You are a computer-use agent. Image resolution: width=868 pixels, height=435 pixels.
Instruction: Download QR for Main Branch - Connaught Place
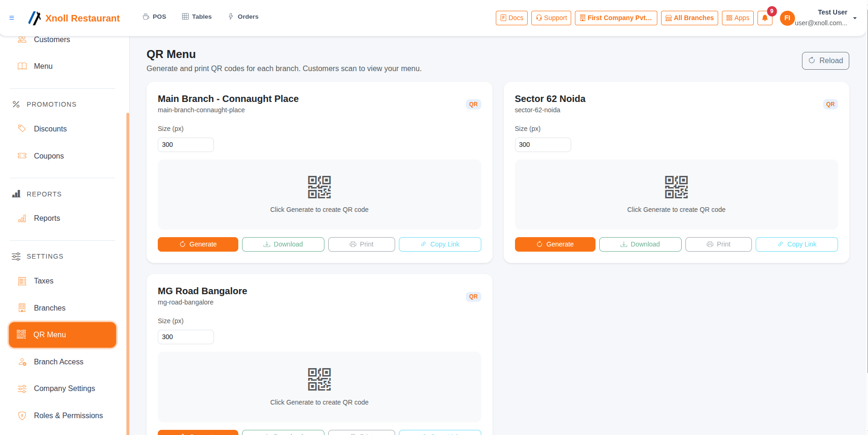pyautogui.click(x=283, y=244)
